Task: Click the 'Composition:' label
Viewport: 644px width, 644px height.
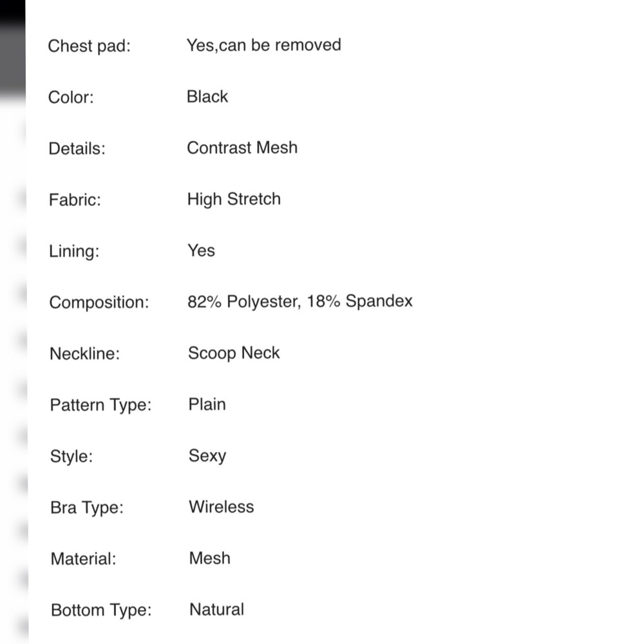Action: (x=99, y=303)
